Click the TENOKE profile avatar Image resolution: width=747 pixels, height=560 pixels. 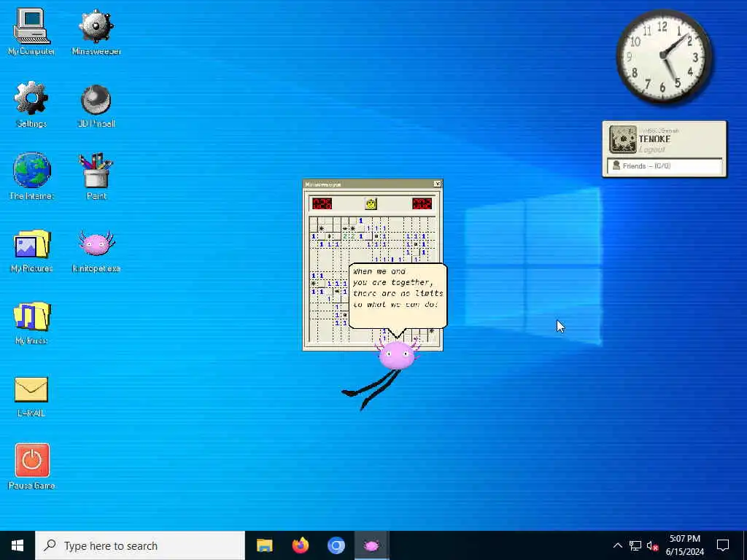point(623,139)
